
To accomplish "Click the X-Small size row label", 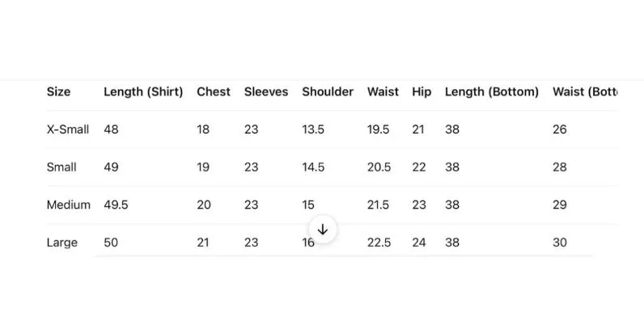I will pyautogui.click(x=68, y=129).
